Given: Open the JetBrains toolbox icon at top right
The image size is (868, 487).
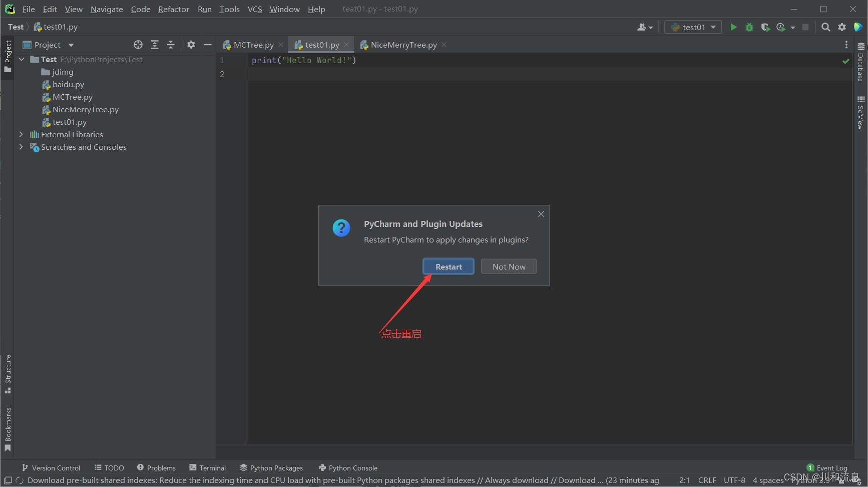Looking at the screenshot, I should tap(858, 27).
